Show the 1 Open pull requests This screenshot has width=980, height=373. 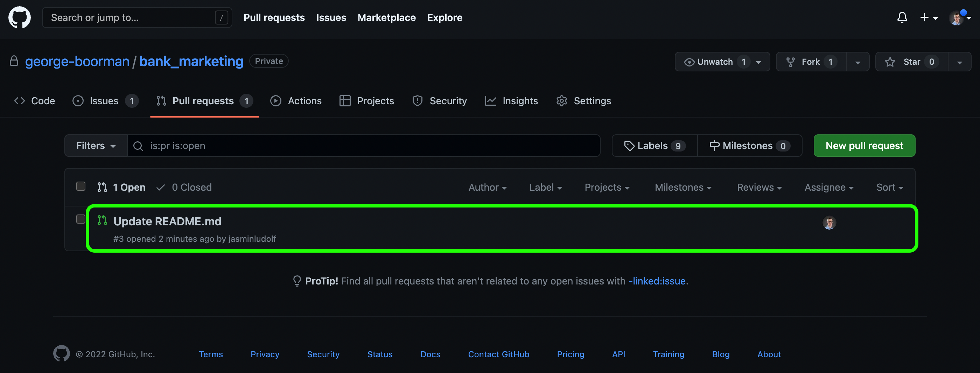tap(121, 187)
